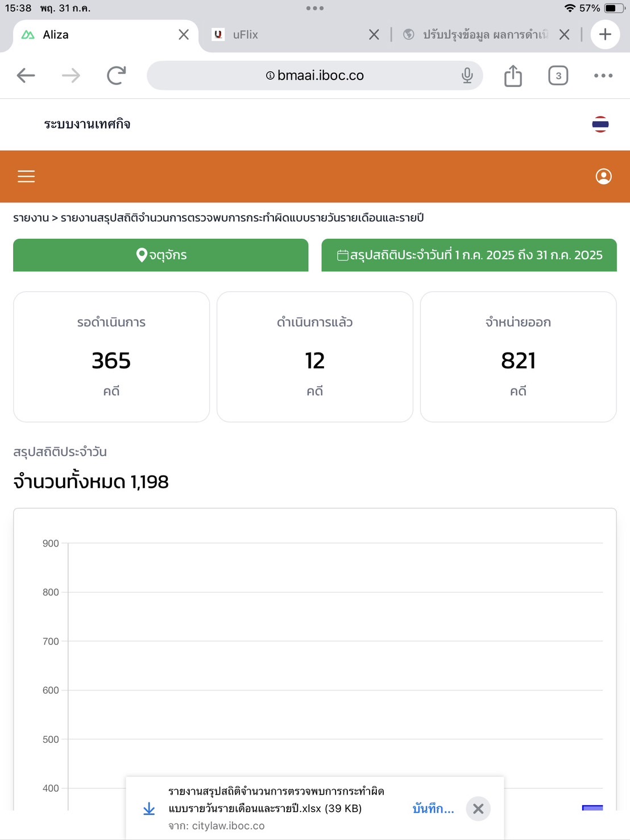Select the จตุจักร district button

[161, 255]
